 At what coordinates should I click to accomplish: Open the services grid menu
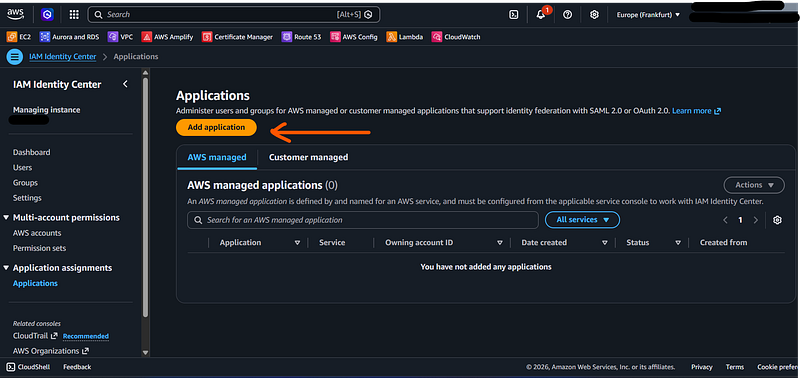pos(74,15)
